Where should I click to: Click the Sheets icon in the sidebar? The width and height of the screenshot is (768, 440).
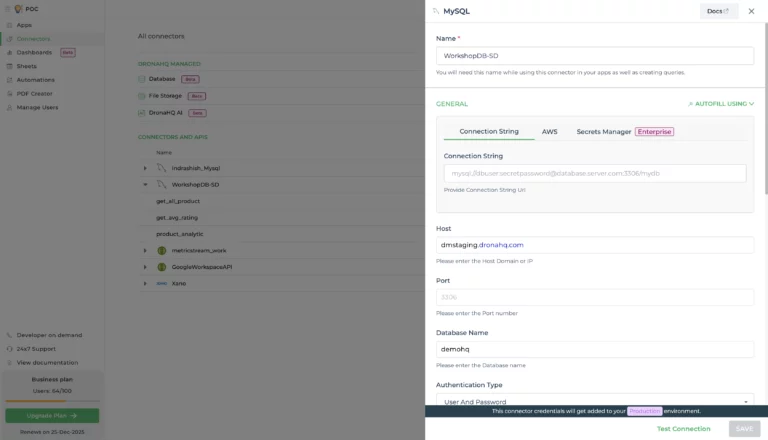tap(10, 66)
